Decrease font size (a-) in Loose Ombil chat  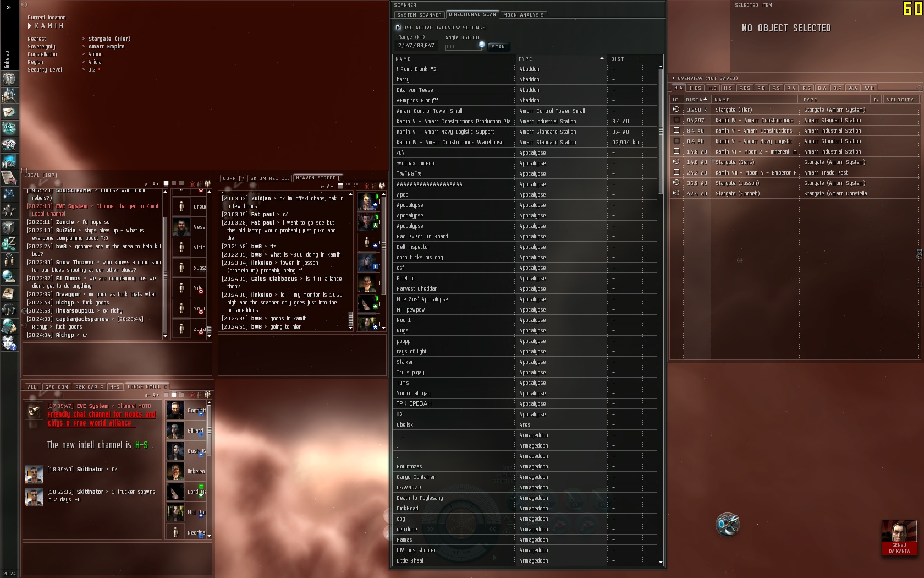pyautogui.click(x=147, y=395)
